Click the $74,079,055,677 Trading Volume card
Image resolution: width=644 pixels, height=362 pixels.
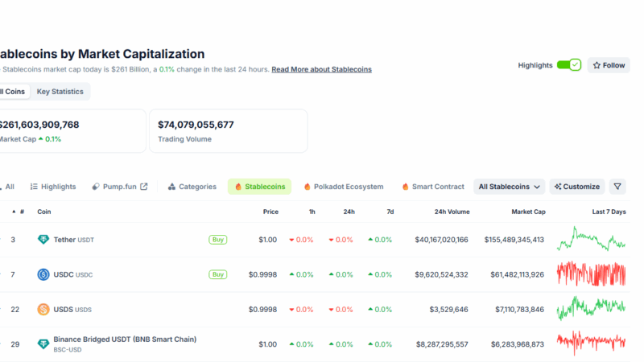[x=229, y=131]
